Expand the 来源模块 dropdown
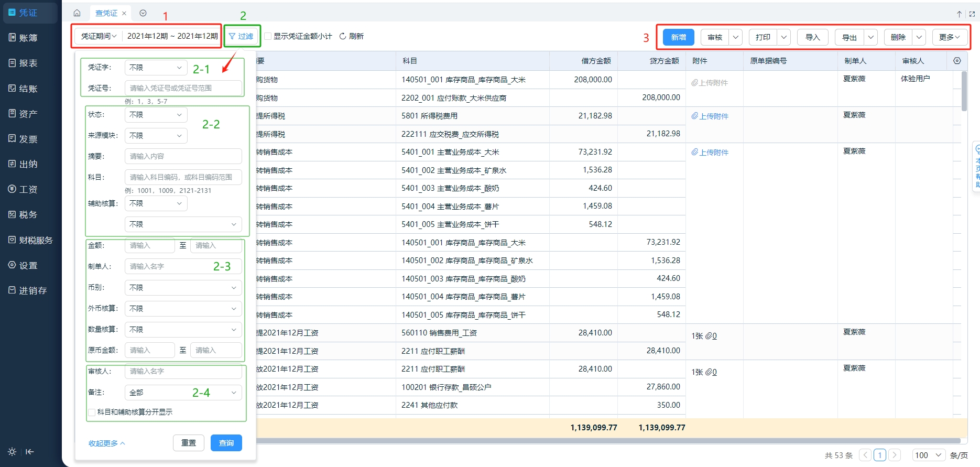Screen dimensions: 980x467 (x=156, y=136)
